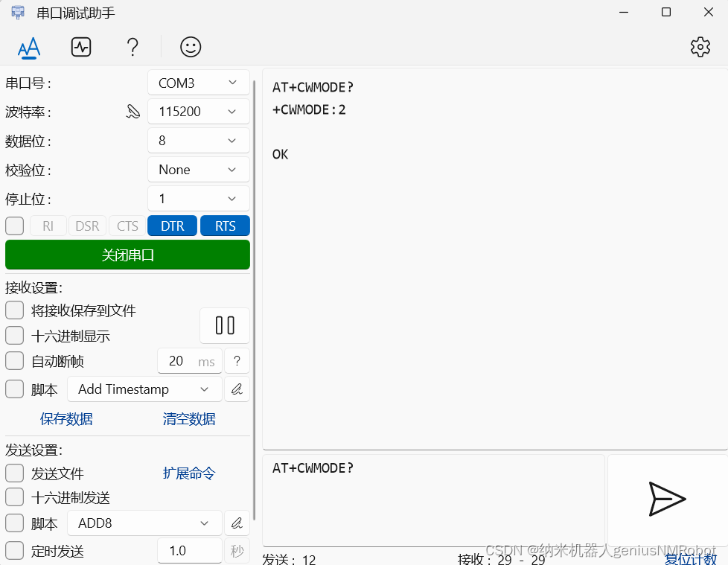Enable the receive script checkbox
The width and height of the screenshot is (728, 565).
point(15,389)
